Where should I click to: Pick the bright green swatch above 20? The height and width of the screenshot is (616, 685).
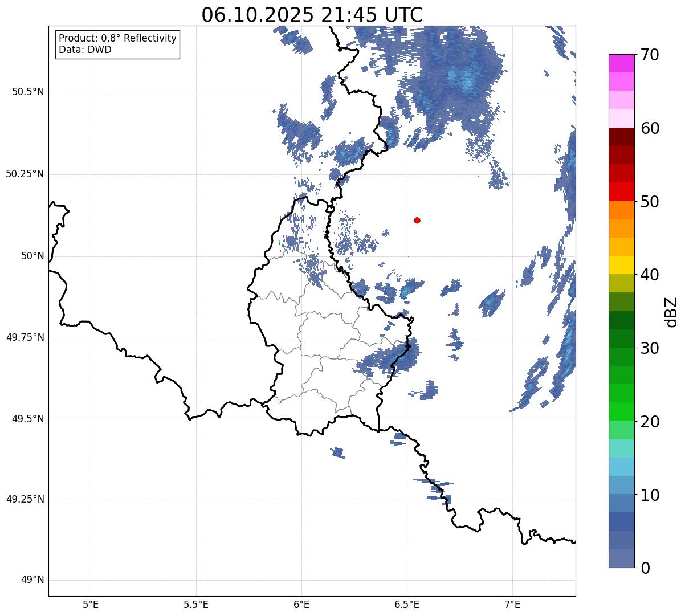pyautogui.click(x=622, y=412)
